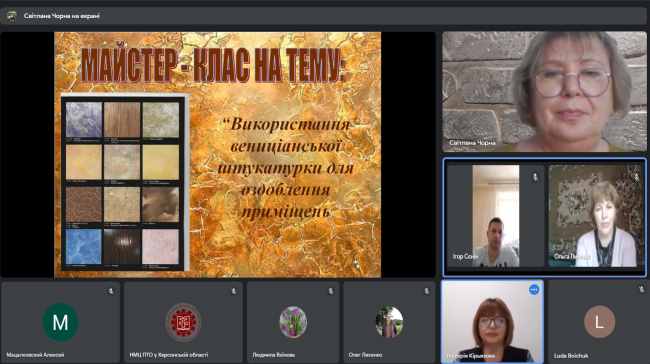Click muted mic icon on Luda Boichuk tile
The height and width of the screenshot is (364, 650).
[641, 289]
